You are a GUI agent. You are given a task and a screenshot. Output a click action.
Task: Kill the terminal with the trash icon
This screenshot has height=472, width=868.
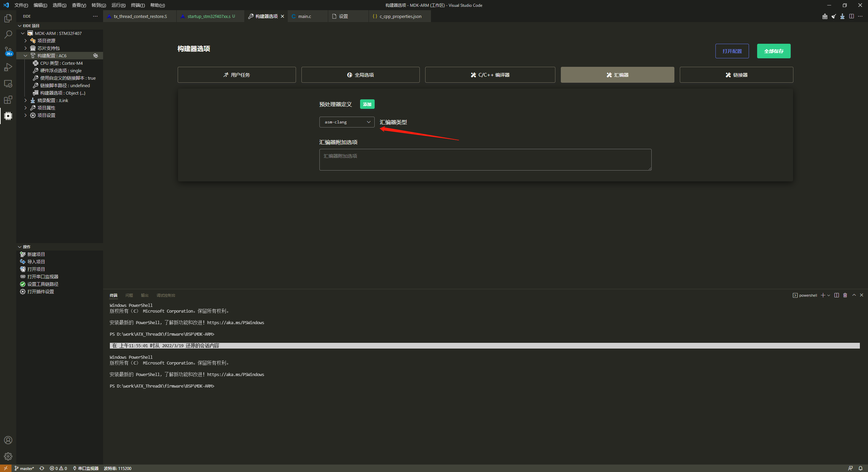tap(845, 295)
